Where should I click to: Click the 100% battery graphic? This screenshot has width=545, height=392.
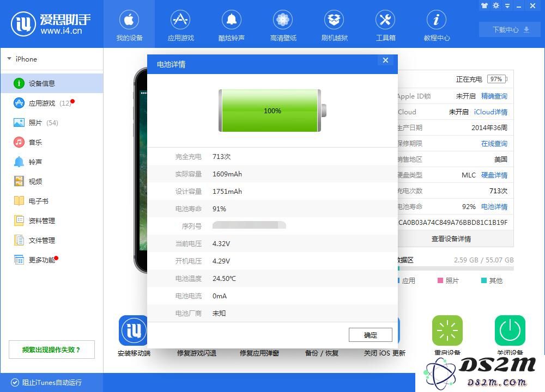272,111
